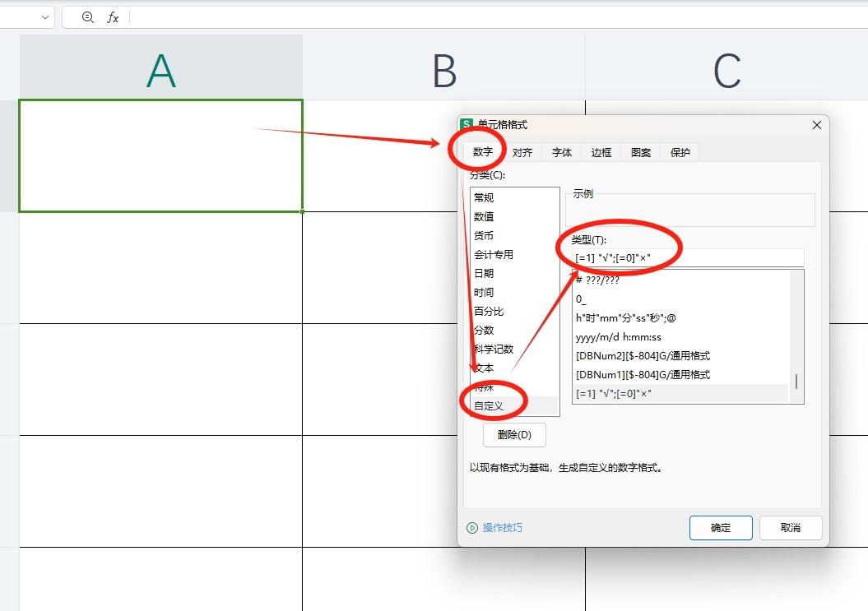Screen dimensions: 868x611
Task: Choose the [DBNum1][$-804]G/通用格式 entry
Action: point(680,375)
